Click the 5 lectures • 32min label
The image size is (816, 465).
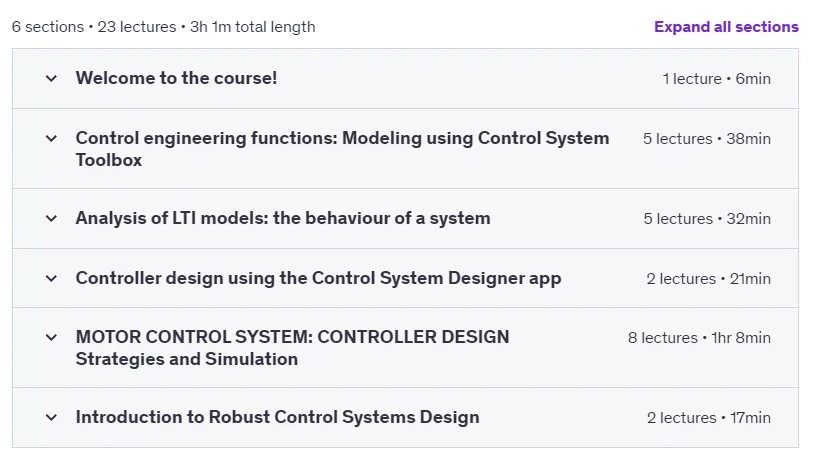point(707,218)
